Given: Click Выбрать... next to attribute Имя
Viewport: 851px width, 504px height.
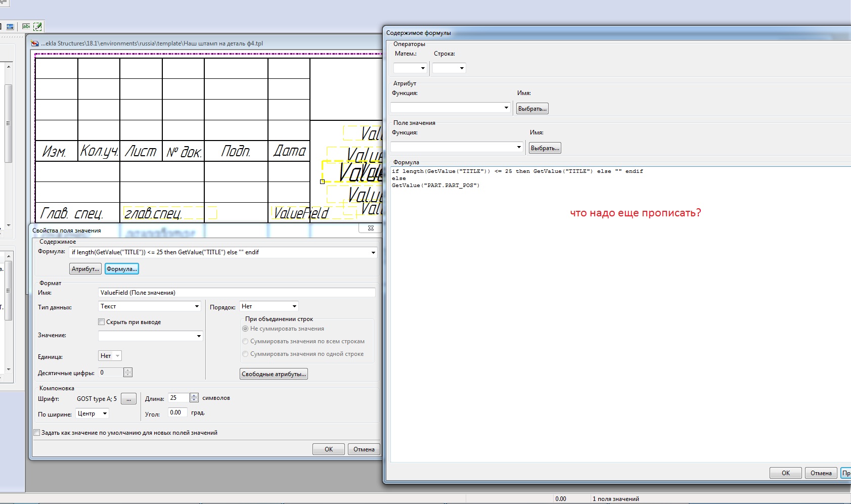Looking at the screenshot, I should [532, 109].
